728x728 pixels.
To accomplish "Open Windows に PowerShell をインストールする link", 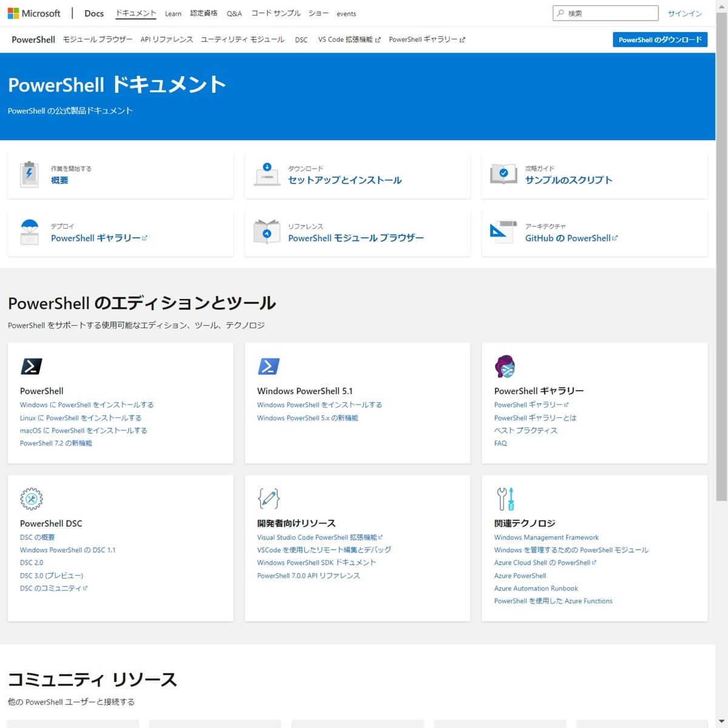I will [x=87, y=405].
